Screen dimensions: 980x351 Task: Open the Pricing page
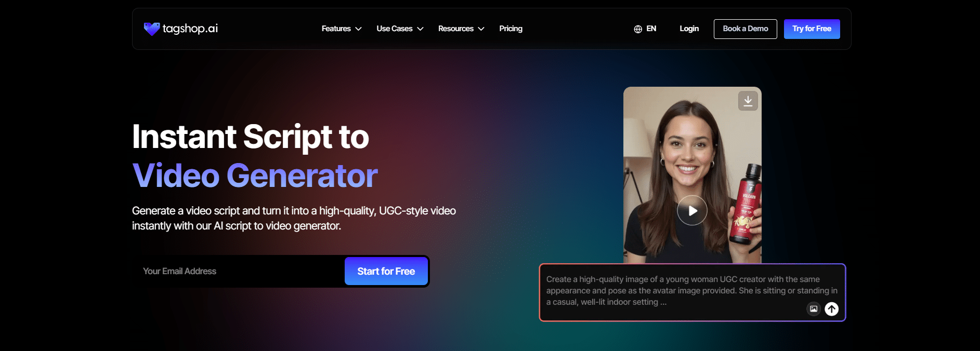tap(511, 29)
